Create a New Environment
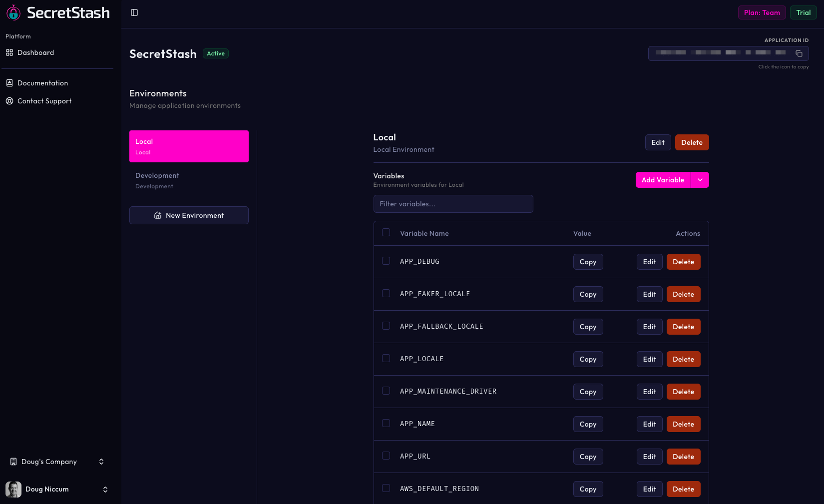 (x=189, y=215)
